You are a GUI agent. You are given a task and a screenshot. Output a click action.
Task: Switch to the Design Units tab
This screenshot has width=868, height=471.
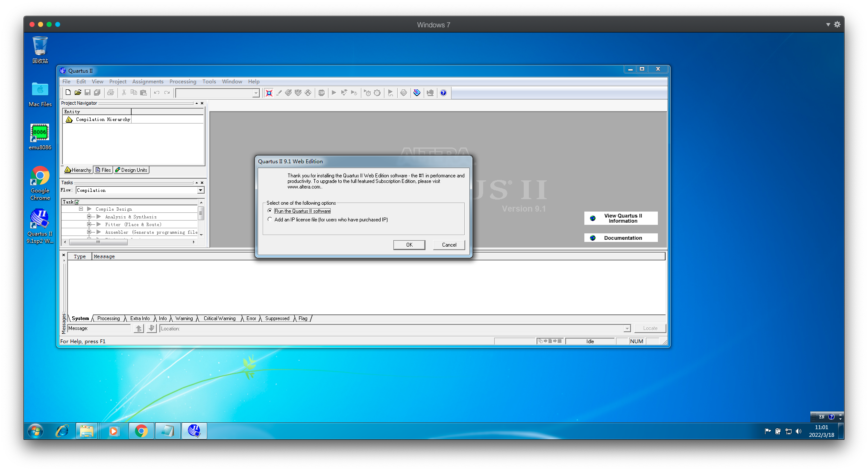coord(131,170)
